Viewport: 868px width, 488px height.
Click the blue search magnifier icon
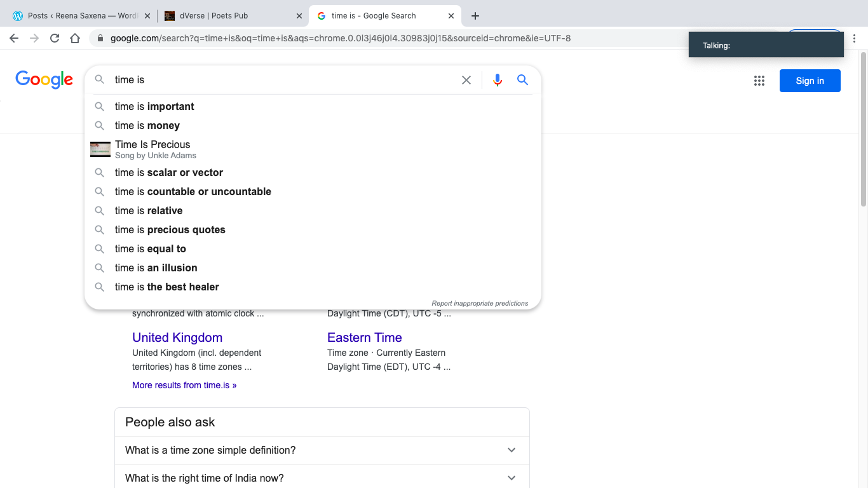tap(522, 80)
